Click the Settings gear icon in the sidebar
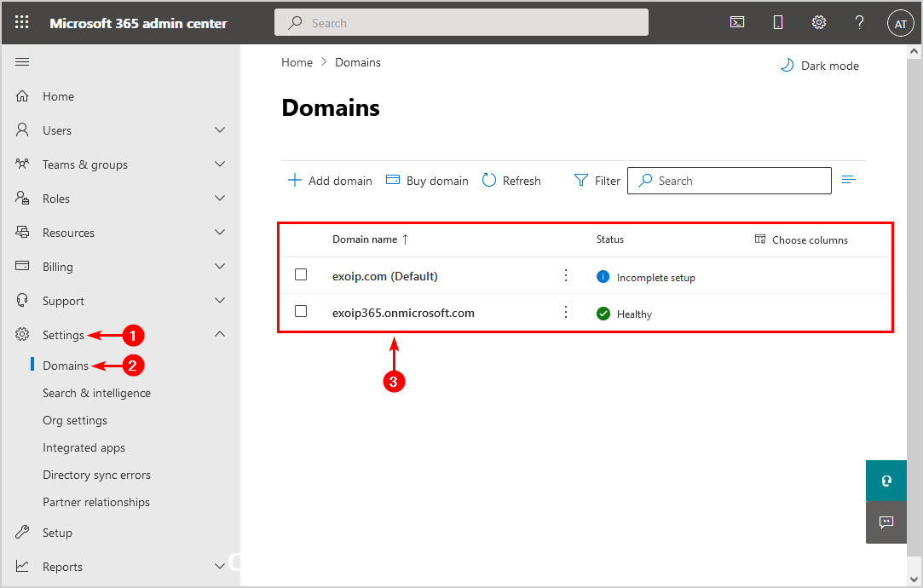The image size is (923, 588). click(x=22, y=334)
